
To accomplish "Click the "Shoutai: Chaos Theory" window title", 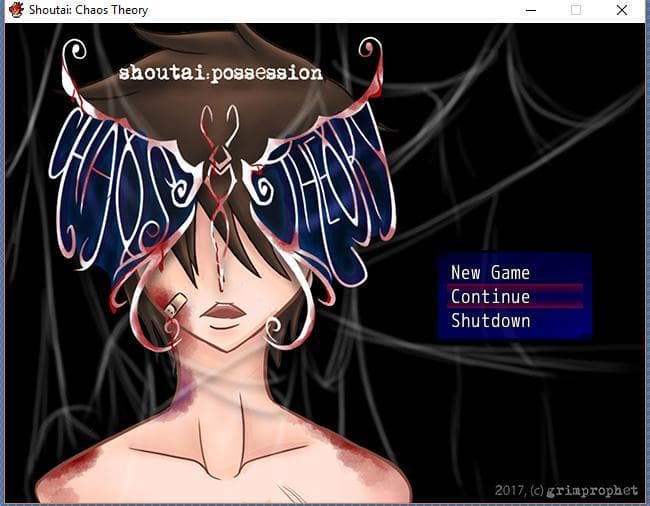I will (88, 10).
